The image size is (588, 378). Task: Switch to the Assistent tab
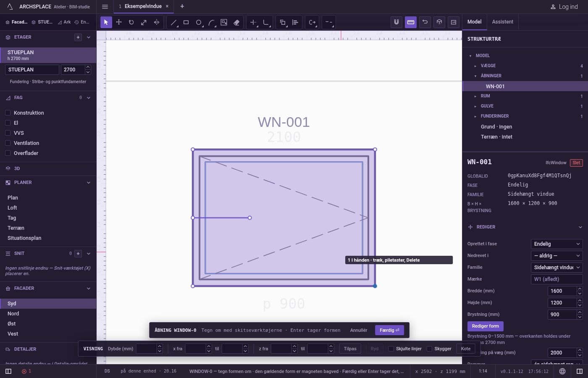tap(502, 22)
